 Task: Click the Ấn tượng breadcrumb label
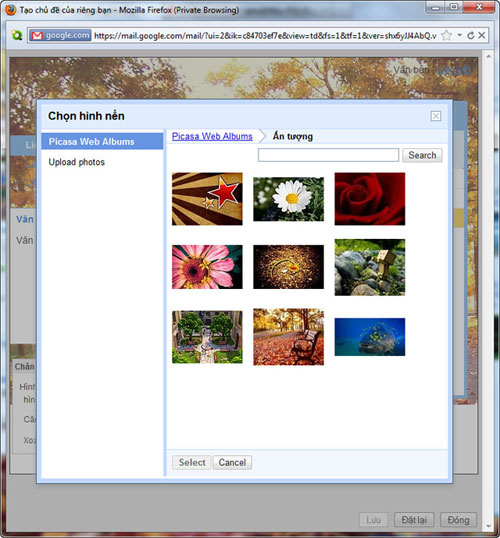coord(293,136)
